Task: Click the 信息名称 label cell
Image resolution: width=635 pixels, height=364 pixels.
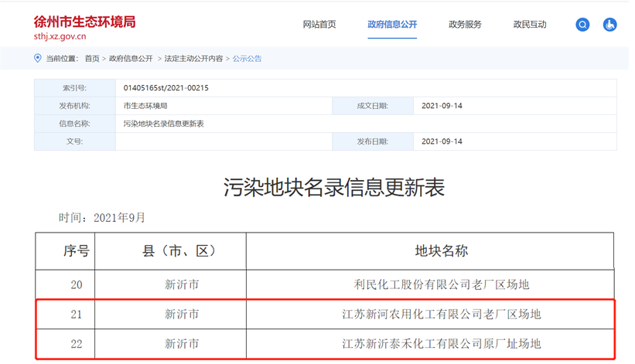Action: pyautogui.click(x=75, y=124)
